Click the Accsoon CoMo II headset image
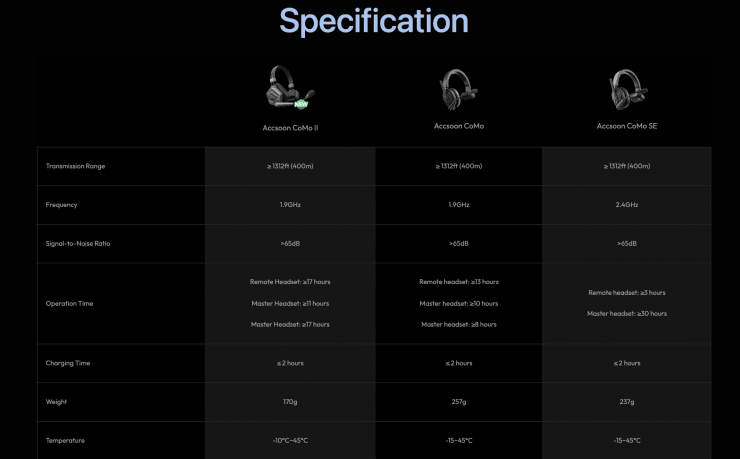The image size is (740, 459). [x=290, y=87]
